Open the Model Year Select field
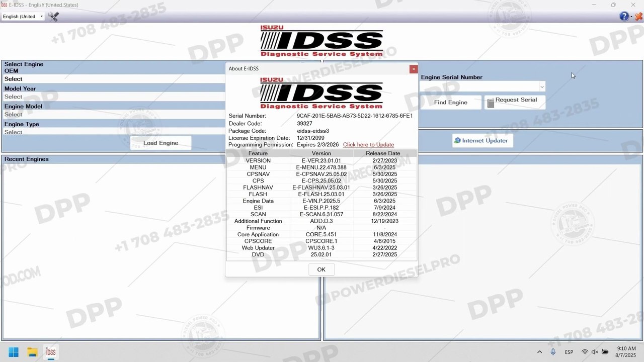644x362 pixels. click(114, 97)
